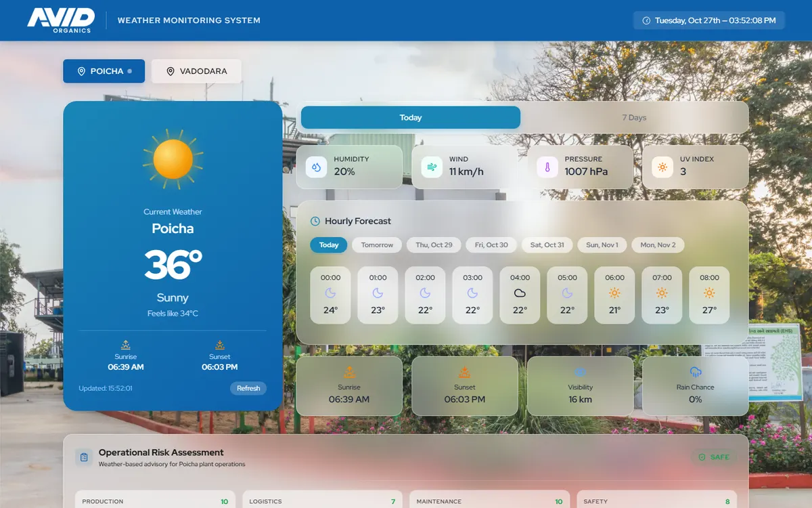Click the sun icon for 06:00
The height and width of the screenshot is (508, 812).
[x=614, y=293]
